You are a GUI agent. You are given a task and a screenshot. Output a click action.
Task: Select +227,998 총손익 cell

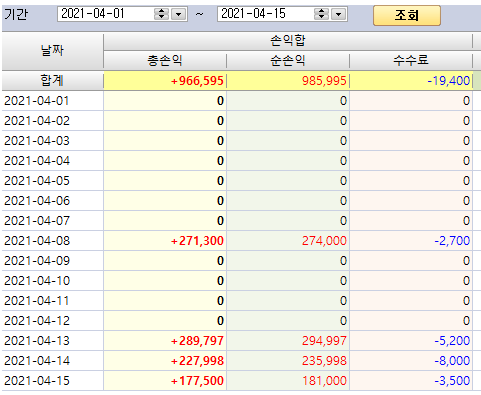pos(165,361)
